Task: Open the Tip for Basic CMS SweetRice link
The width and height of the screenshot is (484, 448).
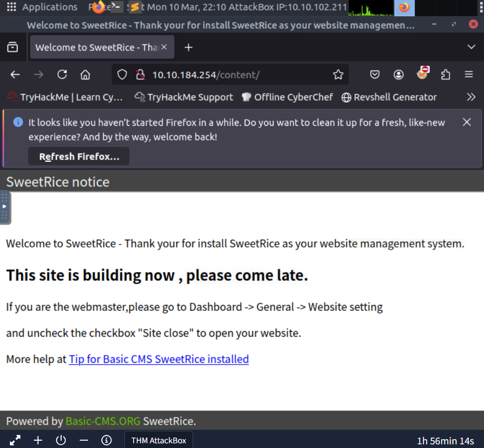Action: tap(159, 359)
